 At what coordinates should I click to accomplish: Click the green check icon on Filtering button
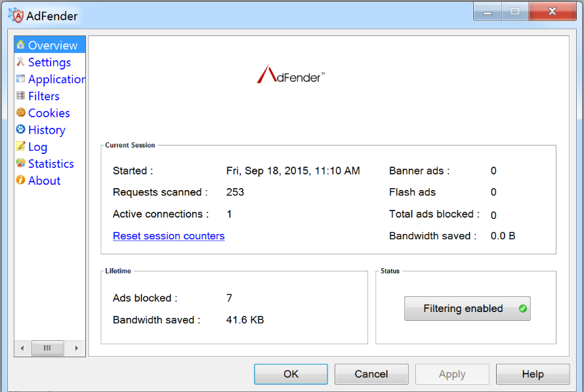(522, 308)
